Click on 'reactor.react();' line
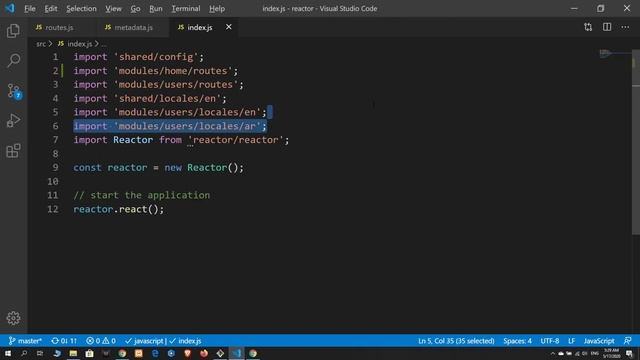Screen dimensions: 640x360 [x=118, y=209]
